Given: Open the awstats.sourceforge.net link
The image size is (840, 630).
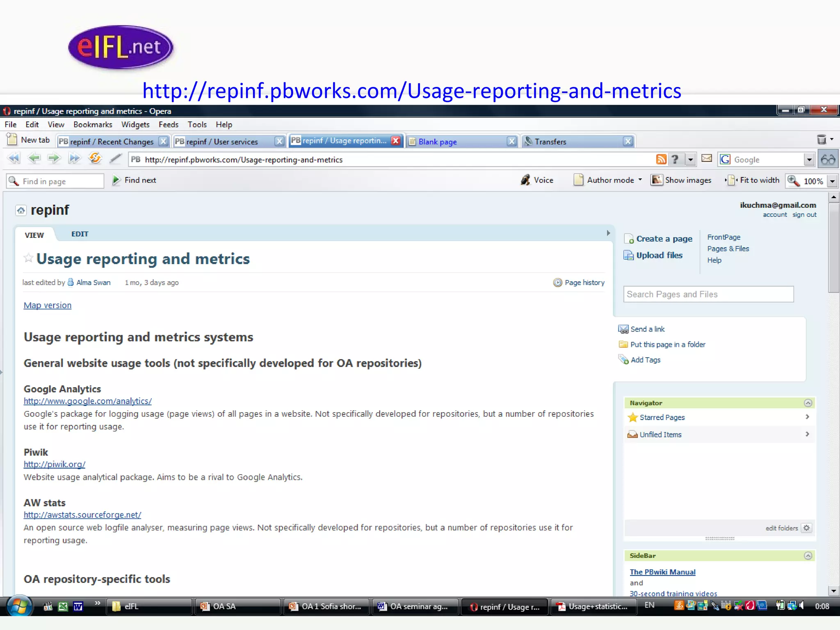Looking at the screenshot, I should pos(82,515).
